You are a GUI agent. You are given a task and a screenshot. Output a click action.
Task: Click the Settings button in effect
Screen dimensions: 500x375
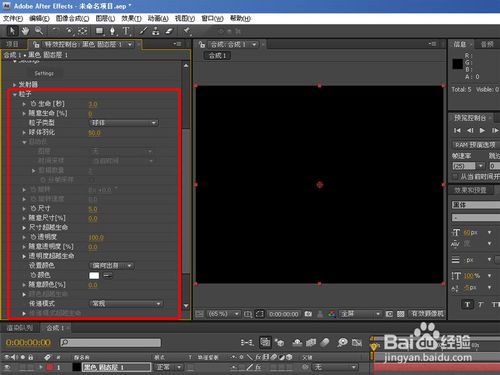[x=44, y=73]
